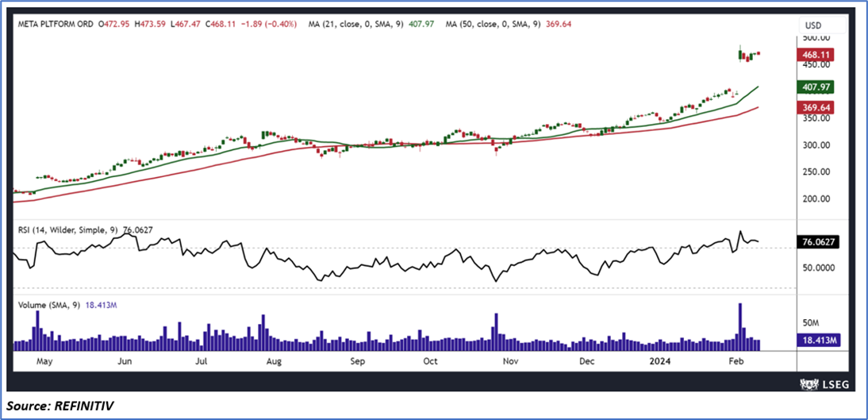Click the Dec time axis label
The image size is (868, 420).
point(586,361)
